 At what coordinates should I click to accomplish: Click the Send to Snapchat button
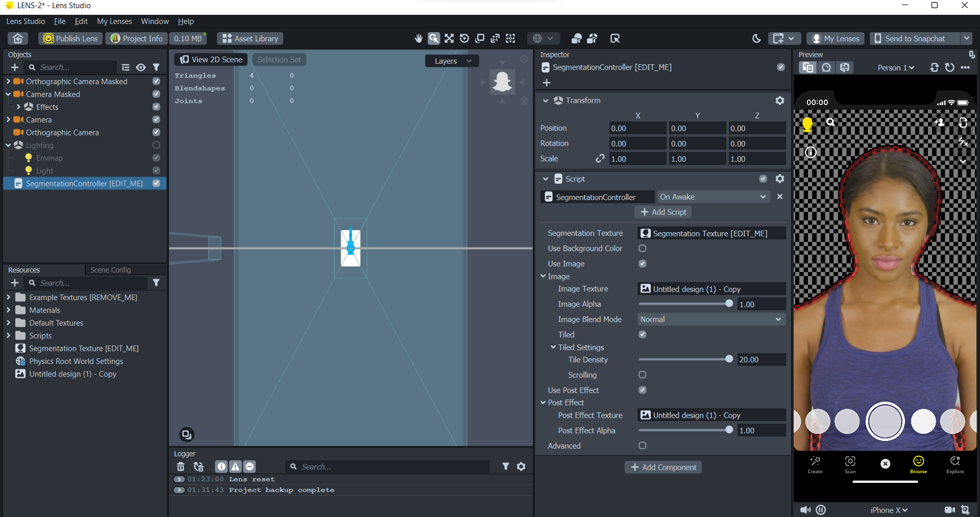(913, 38)
